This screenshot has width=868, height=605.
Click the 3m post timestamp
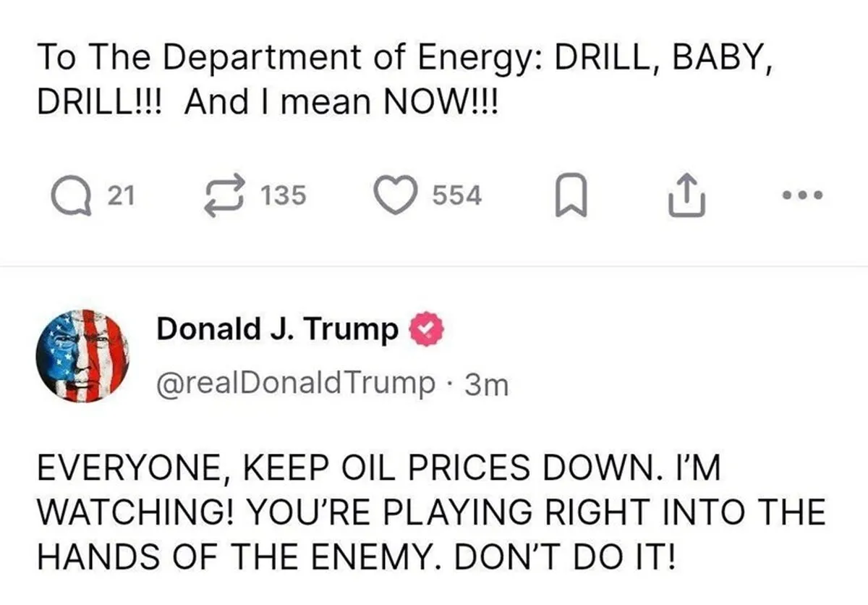(487, 384)
